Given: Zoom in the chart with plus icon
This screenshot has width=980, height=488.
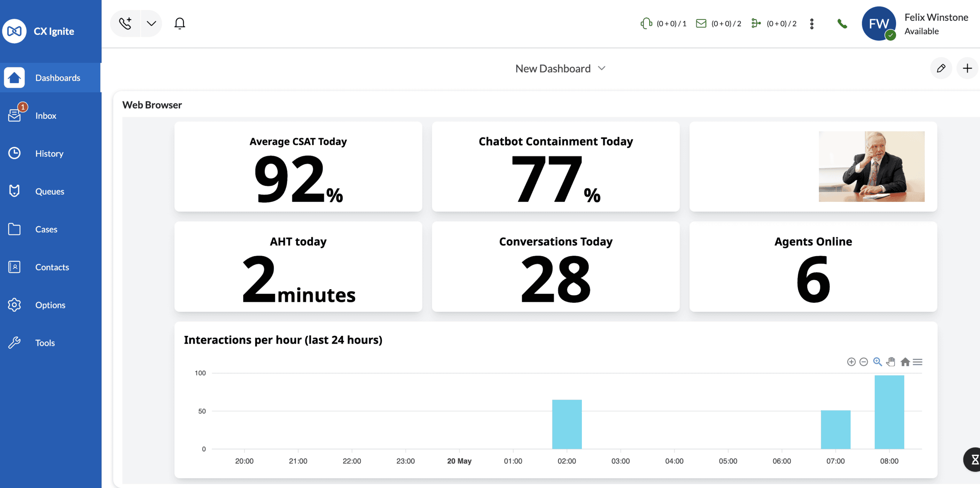Looking at the screenshot, I should (x=851, y=362).
